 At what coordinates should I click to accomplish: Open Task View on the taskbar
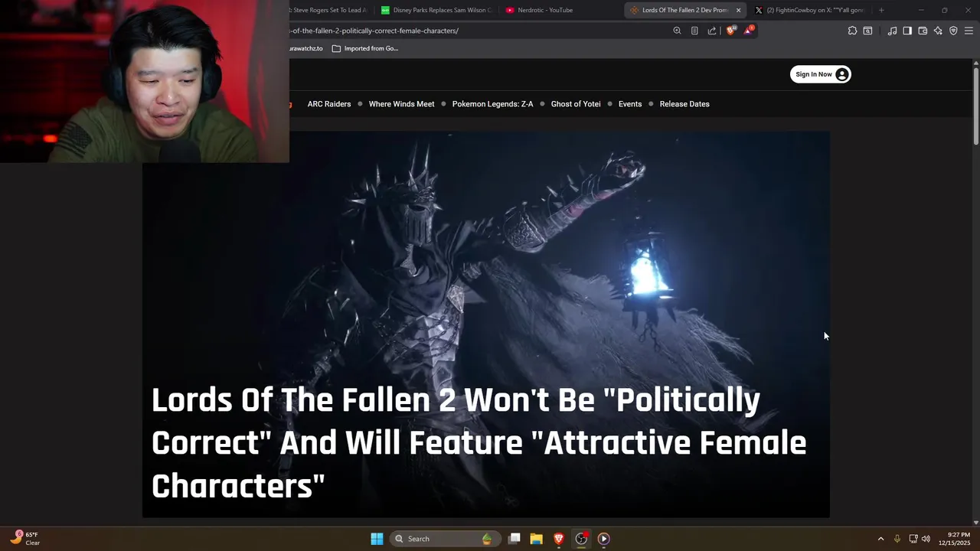coord(514,539)
